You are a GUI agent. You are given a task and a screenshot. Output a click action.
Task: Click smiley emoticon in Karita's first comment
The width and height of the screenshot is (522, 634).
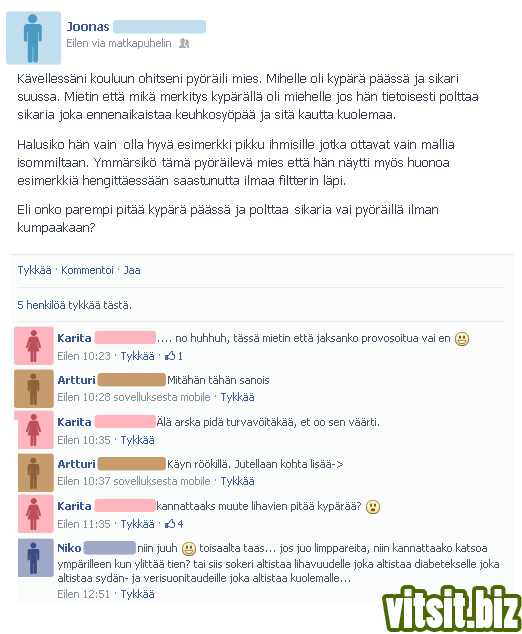[x=462, y=338]
